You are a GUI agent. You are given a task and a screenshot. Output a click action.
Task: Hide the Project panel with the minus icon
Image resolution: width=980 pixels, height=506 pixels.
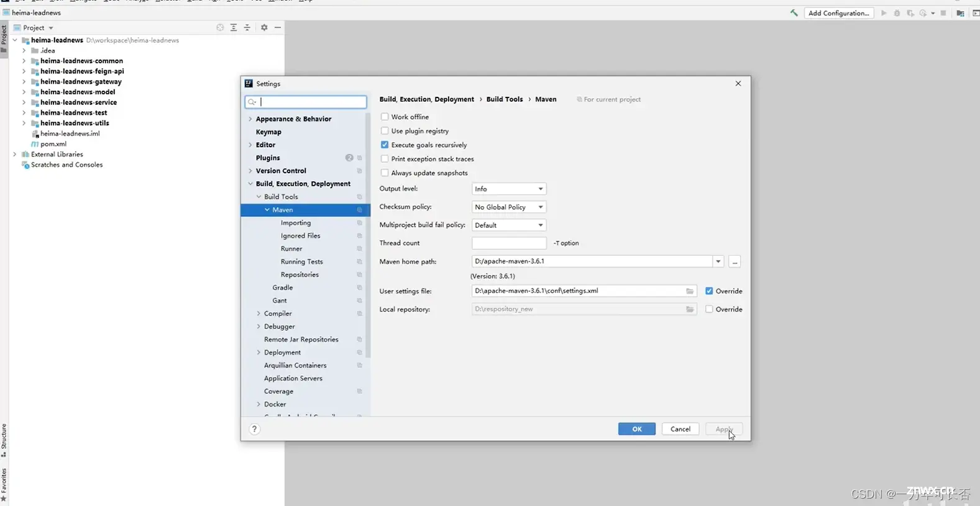(x=278, y=27)
